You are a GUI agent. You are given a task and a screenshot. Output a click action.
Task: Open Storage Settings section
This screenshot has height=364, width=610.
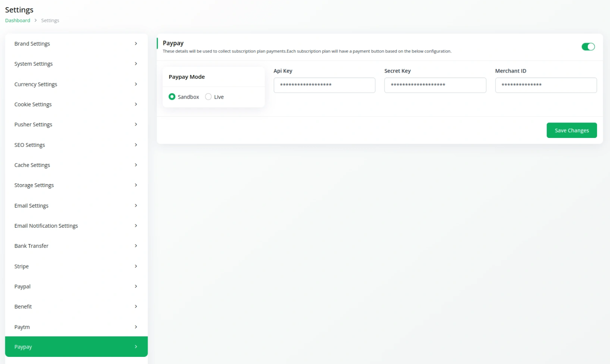(x=76, y=185)
